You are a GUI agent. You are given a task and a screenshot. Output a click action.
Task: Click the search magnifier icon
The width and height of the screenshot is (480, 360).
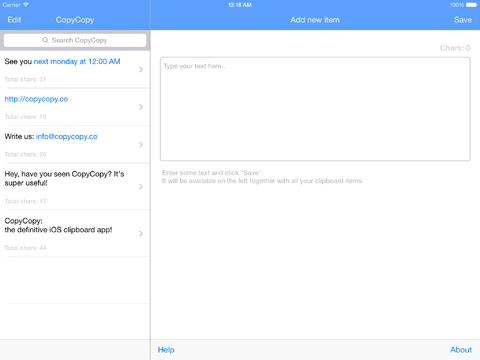[45, 40]
